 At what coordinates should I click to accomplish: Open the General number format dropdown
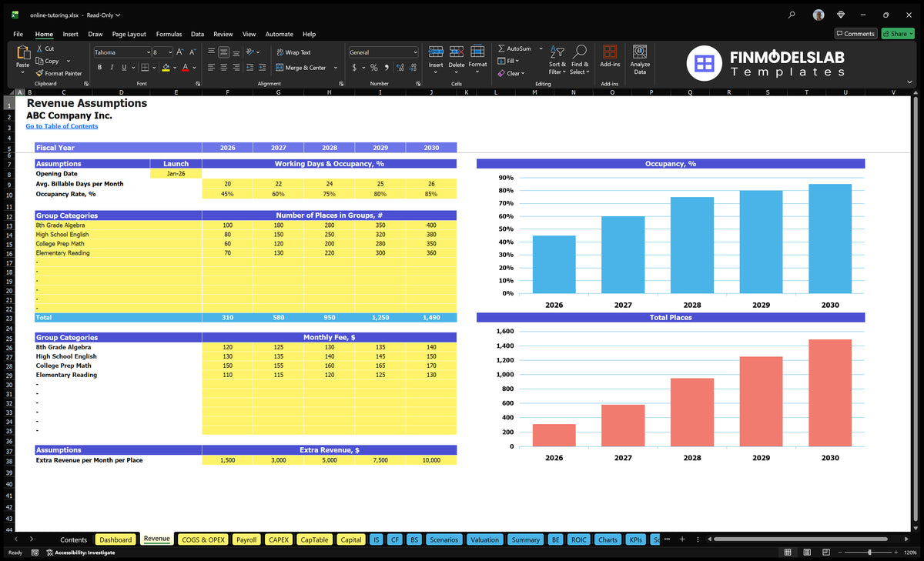415,52
